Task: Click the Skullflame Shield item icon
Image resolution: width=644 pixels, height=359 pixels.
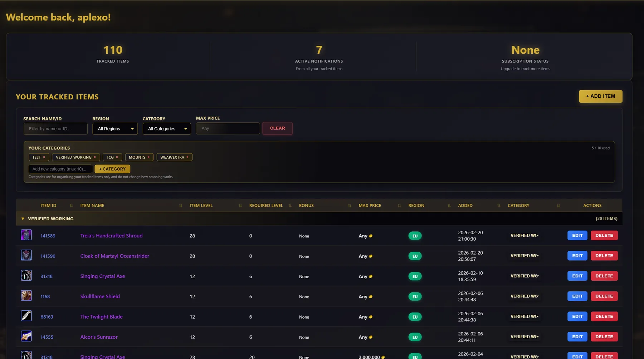Action: (x=26, y=296)
